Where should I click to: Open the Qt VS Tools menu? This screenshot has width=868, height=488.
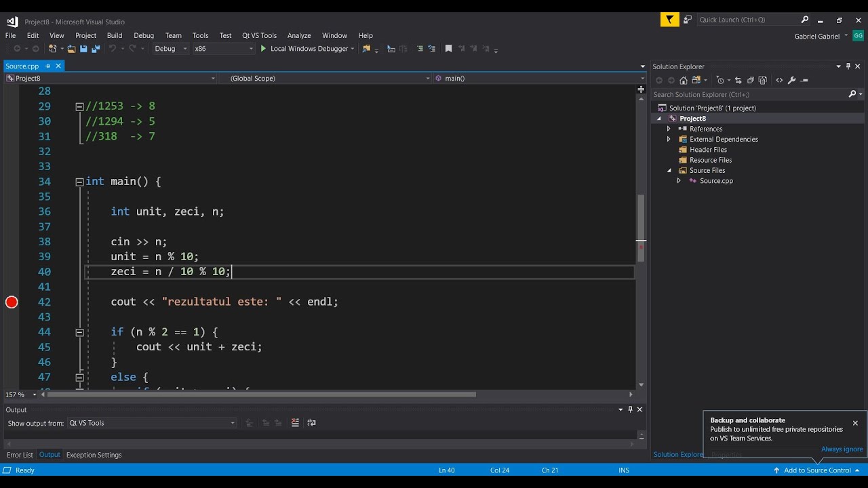tap(259, 35)
